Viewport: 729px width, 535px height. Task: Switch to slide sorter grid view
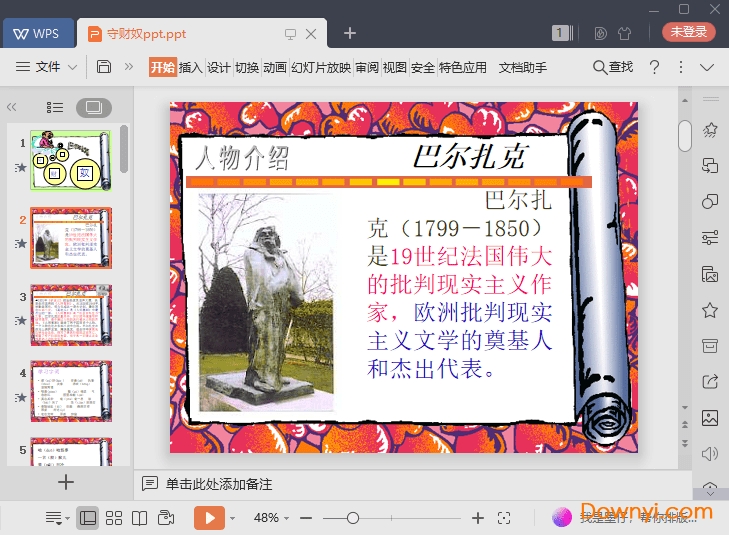114,518
